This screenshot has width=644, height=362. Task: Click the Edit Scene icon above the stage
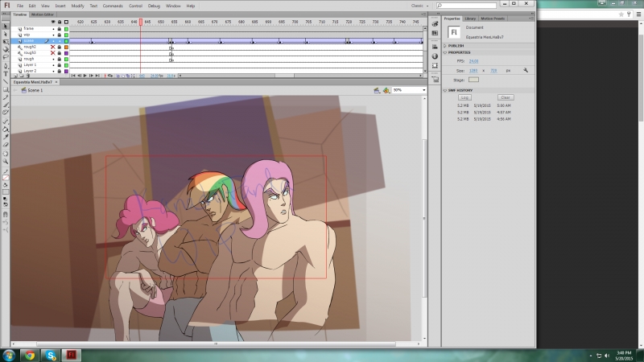[376, 90]
